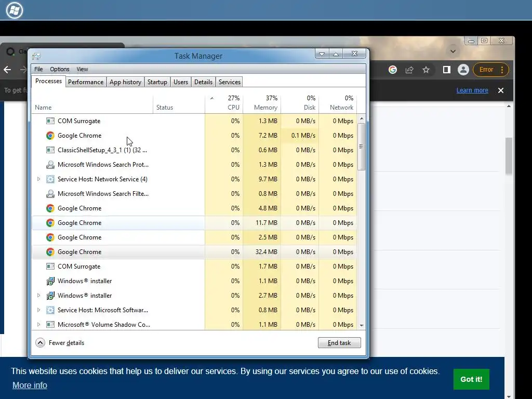Image resolution: width=532 pixels, height=399 pixels.
Task: Switch to the Performance tab
Action: coord(86,82)
